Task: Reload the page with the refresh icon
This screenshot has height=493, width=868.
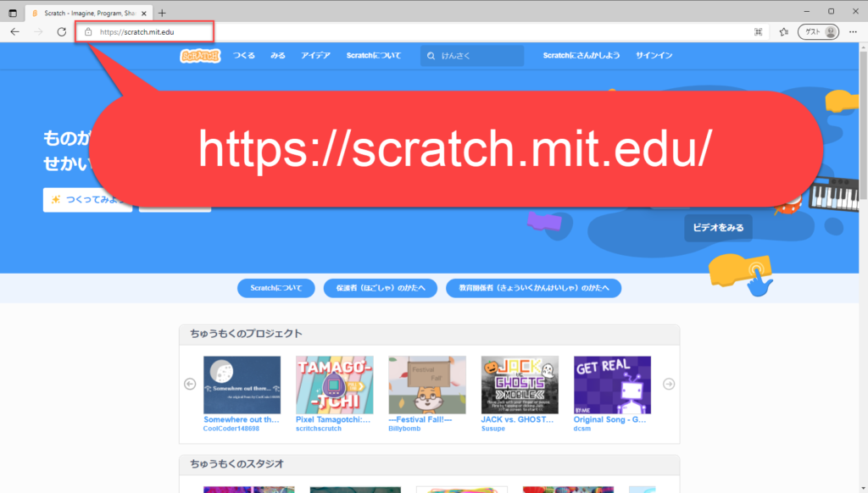Action: tap(61, 32)
